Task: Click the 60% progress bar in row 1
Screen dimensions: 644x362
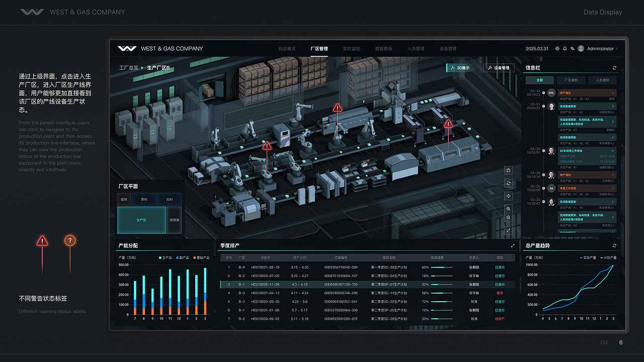Action: 441,267
